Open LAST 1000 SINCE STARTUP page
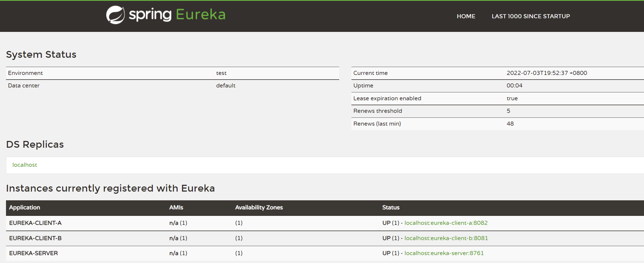Screen dimensions: 644x263 pyautogui.click(x=531, y=16)
